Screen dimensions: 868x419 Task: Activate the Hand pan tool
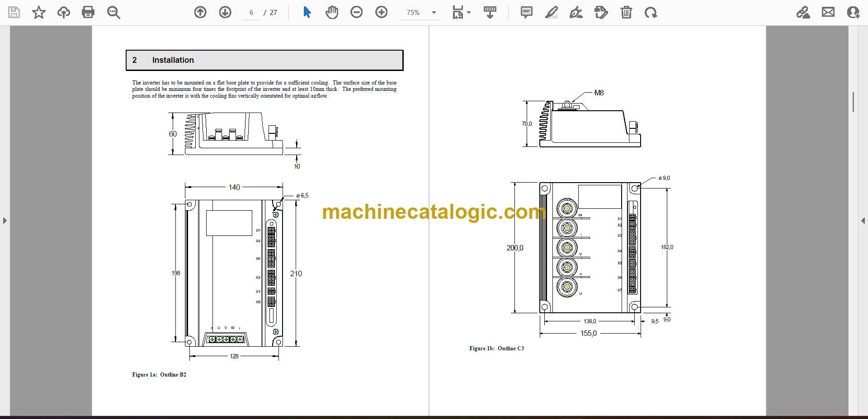click(332, 12)
